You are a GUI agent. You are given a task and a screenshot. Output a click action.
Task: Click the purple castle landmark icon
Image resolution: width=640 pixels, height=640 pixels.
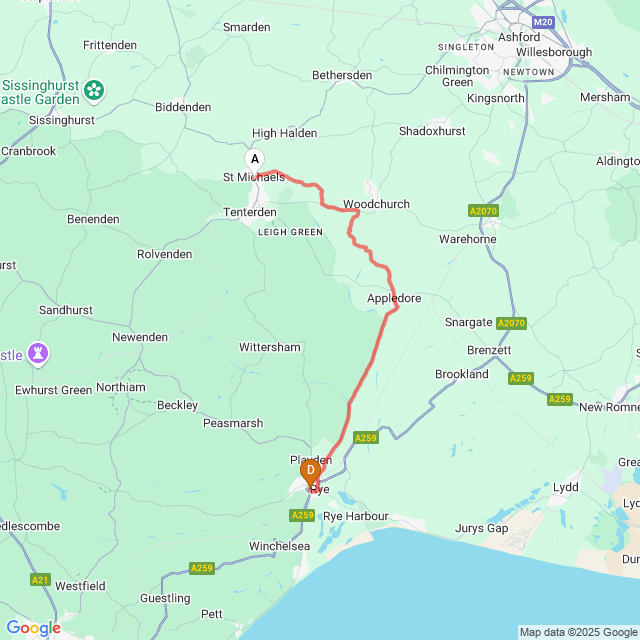38,354
